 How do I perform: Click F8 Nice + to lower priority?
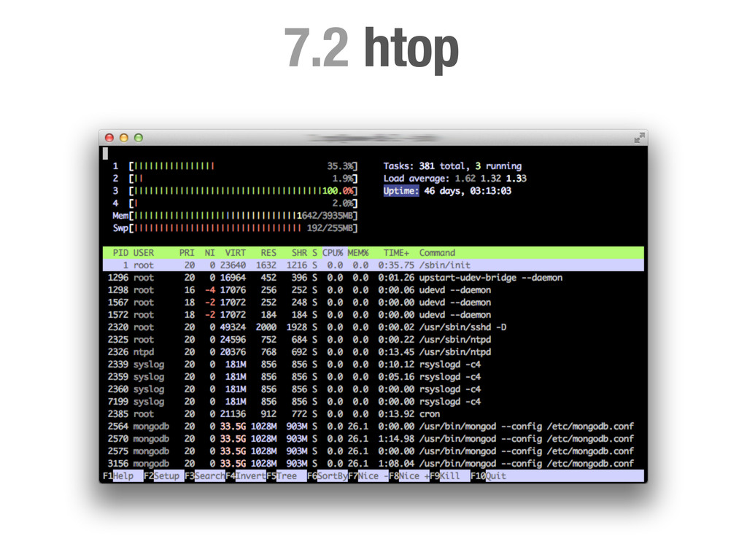pos(409,475)
